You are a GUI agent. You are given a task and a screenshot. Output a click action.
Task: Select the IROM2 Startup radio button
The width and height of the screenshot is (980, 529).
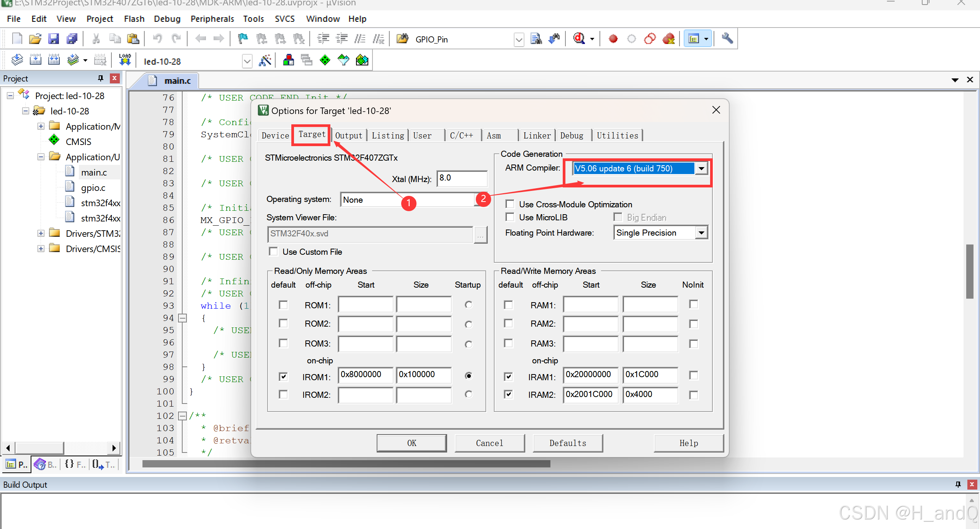coord(468,394)
